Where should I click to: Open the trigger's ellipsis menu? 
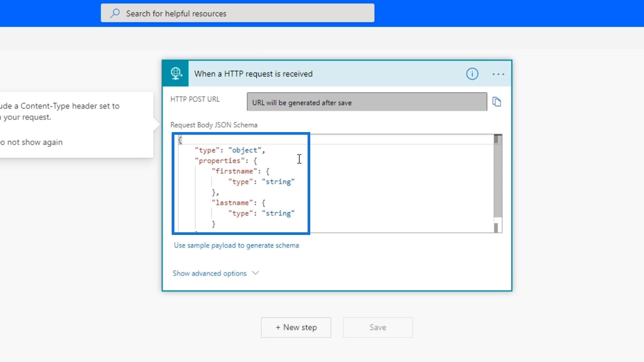498,74
